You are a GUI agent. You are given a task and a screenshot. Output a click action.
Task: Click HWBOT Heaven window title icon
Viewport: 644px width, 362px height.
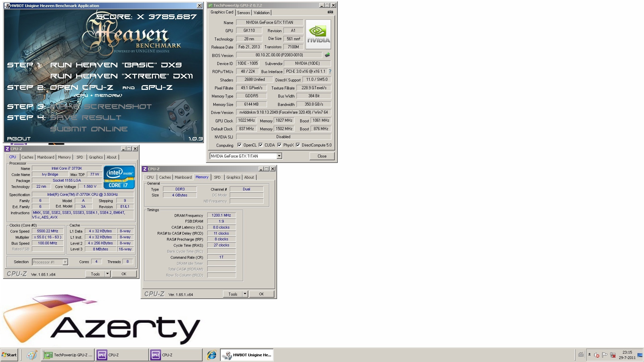click(7, 6)
